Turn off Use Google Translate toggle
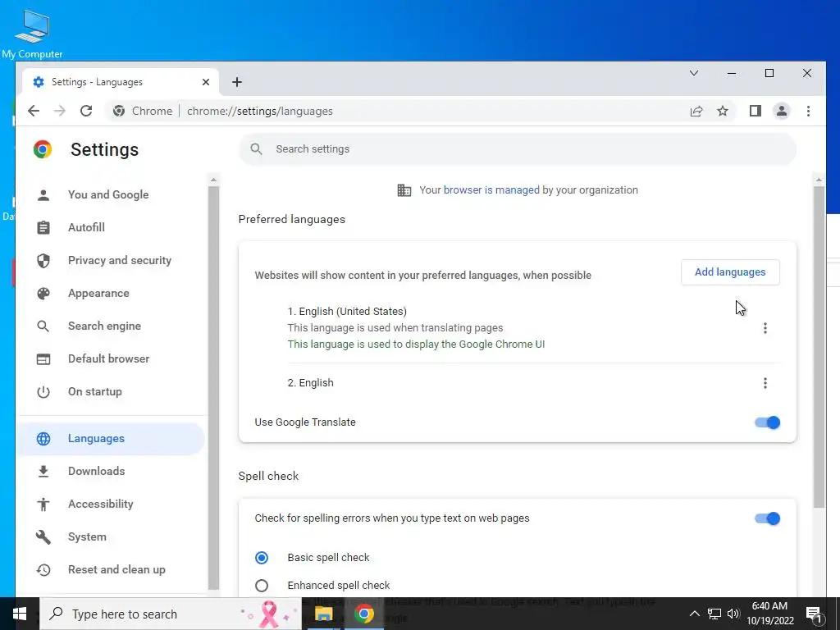 [x=767, y=422]
